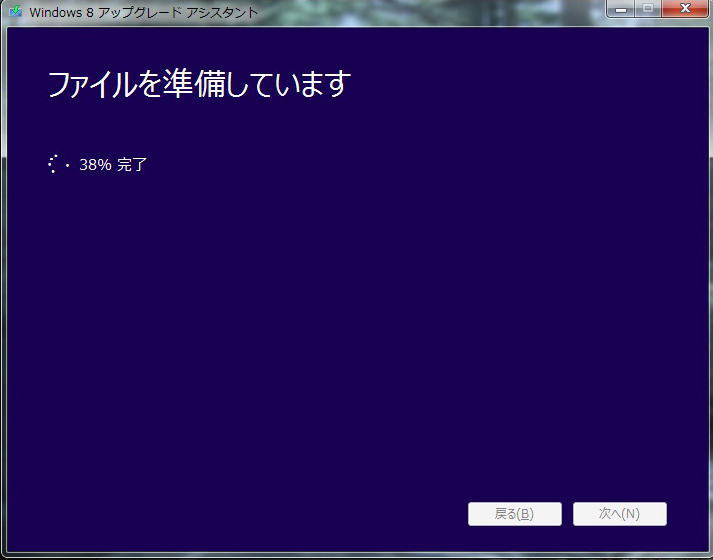Click the window title "Windows 8 アップグレード アシスタント"
713x560 pixels.
[x=144, y=12]
